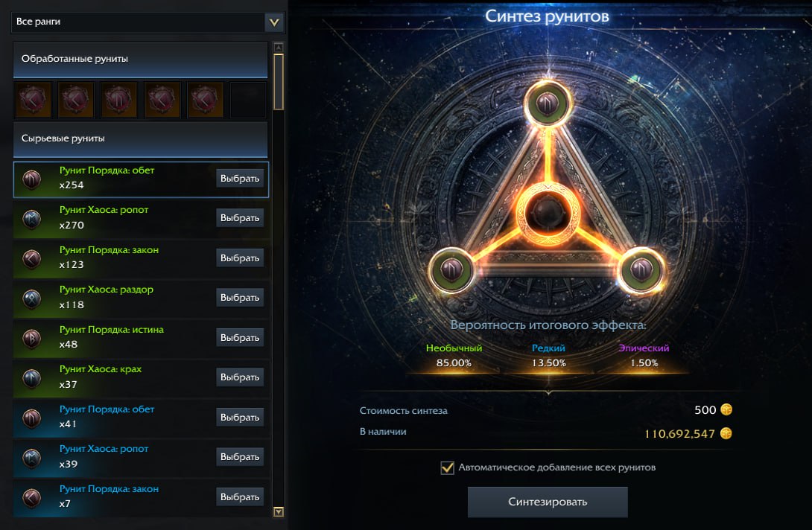Click the central result orb in the triangle
Image resolution: width=812 pixels, height=530 pixels.
(548, 213)
